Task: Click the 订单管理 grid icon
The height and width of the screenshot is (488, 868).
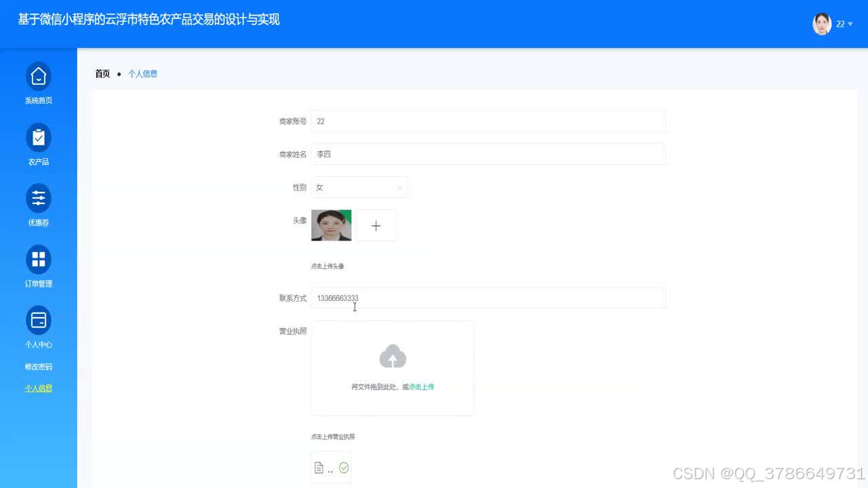Action: pyautogui.click(x=39, y=260)
